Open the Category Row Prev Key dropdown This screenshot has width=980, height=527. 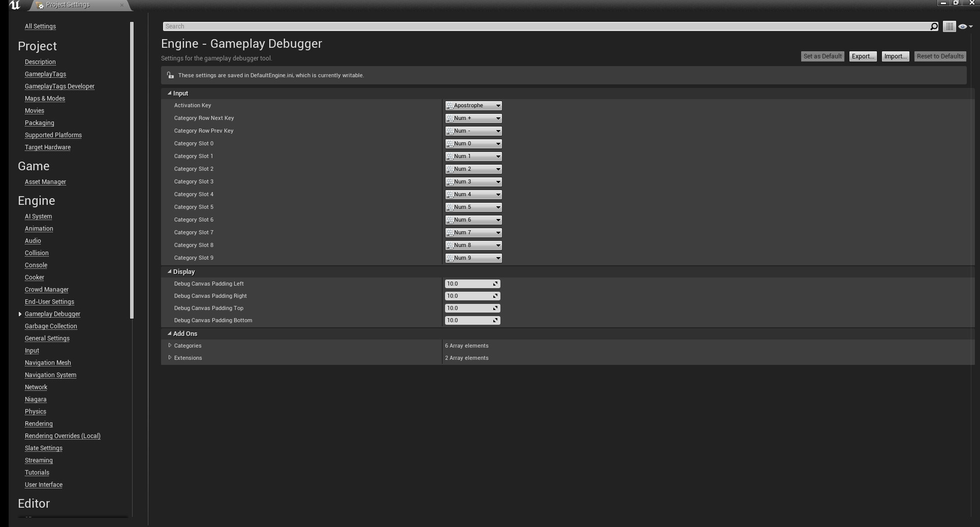tap(473, 131)
